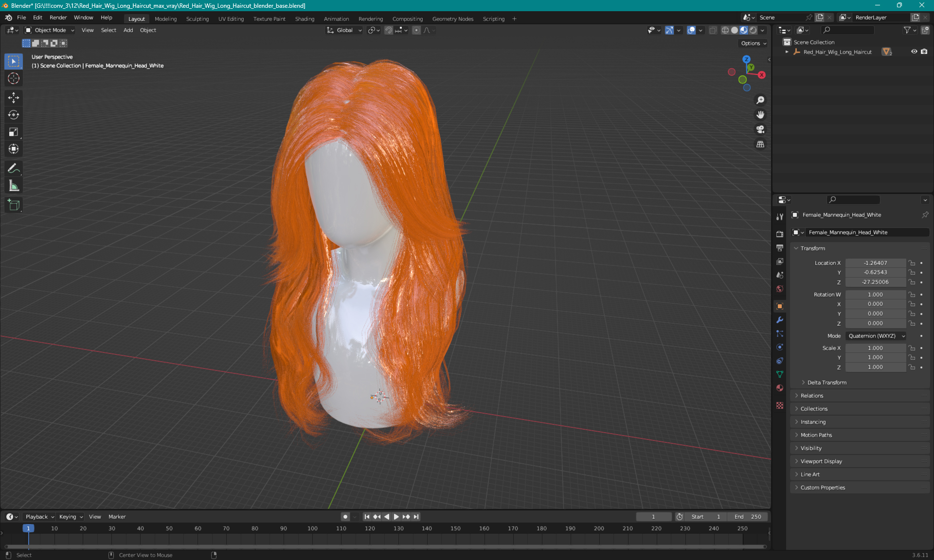The image size is (934, 560).
Task: Activate the Rotate tool
Action: (x=14, y=115)
